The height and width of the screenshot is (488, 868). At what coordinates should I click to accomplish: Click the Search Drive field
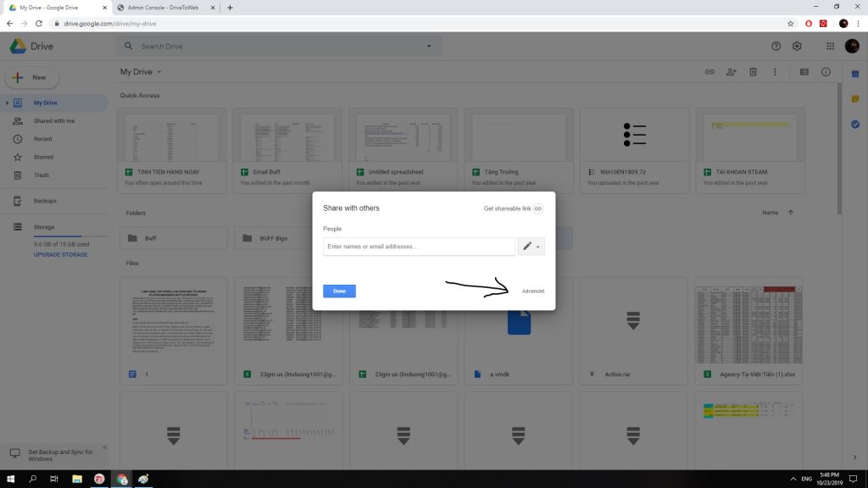(x=280, y=47)
